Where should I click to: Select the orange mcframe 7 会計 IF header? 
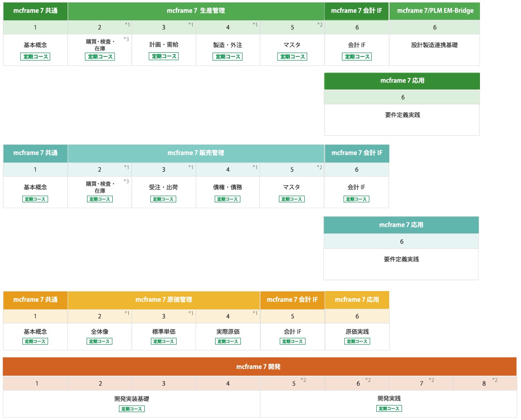[x=292, y=300]
